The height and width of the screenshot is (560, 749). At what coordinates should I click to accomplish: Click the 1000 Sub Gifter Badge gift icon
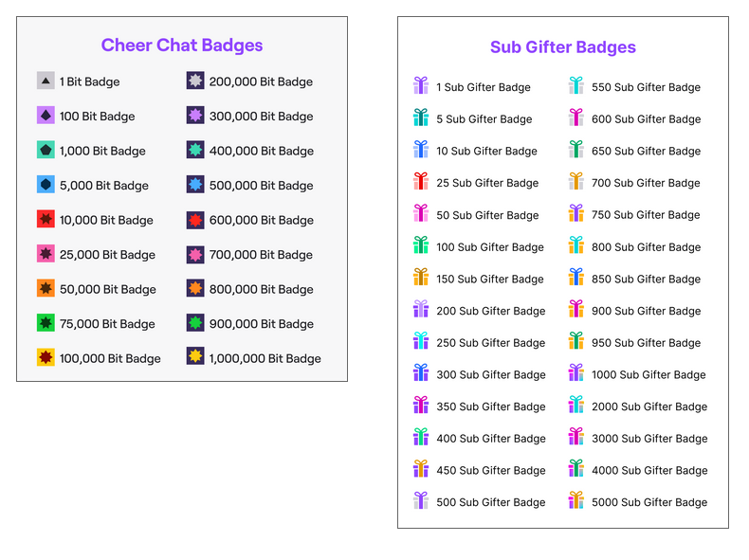(x=576, y=372)
